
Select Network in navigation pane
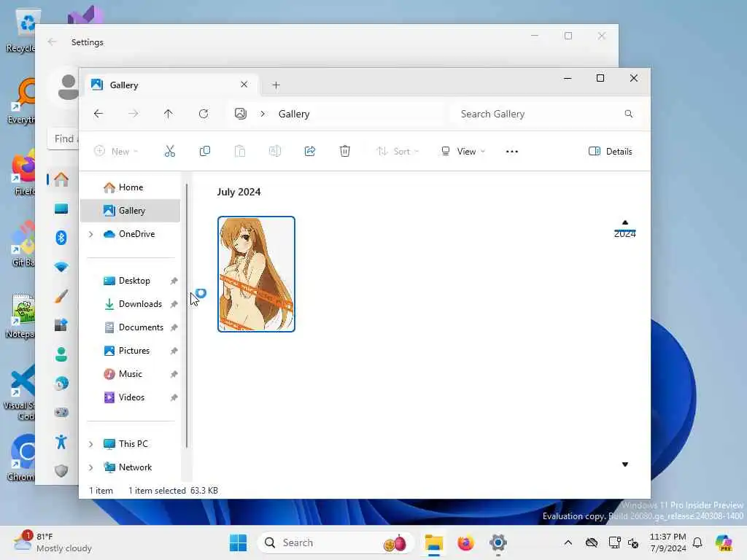(x=135, y=467)
